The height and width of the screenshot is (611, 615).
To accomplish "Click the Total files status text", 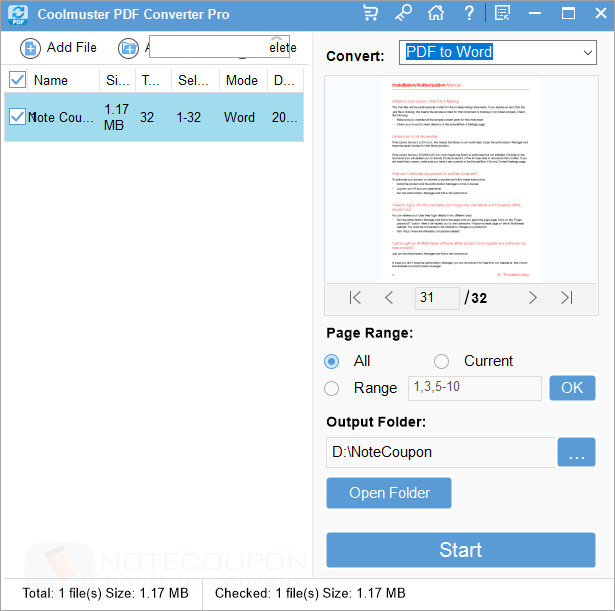I will (x=105, y=593).
